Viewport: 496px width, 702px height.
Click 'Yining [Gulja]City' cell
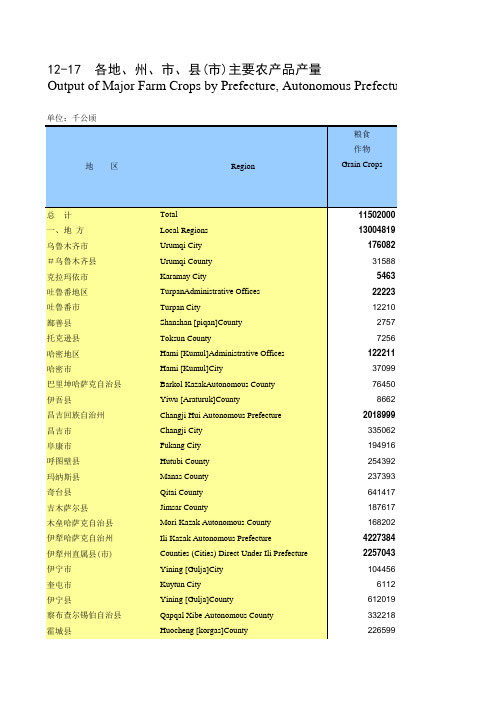point(192,569)
